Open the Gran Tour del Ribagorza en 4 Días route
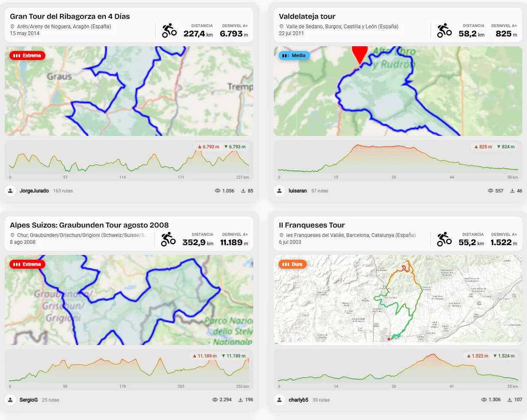 tap(70, 16)
